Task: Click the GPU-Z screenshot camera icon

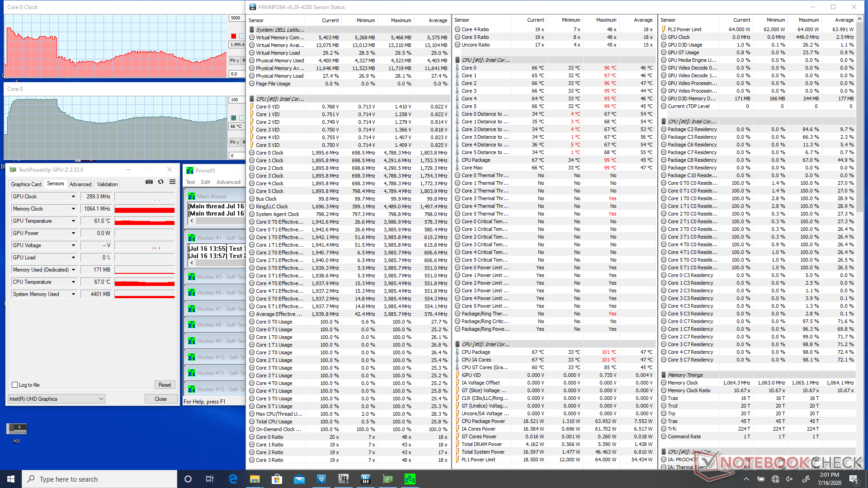Action: point(149,182)
